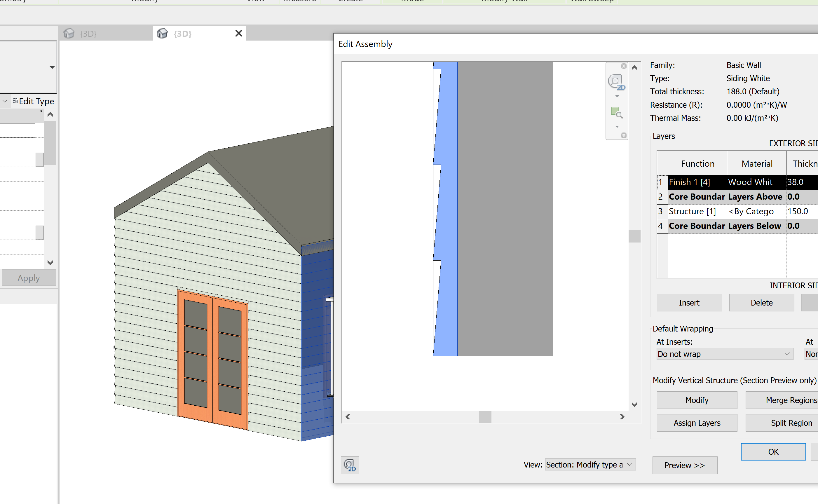The width and height of the screenshot is (818, 504).
Task: Click Apply in the Properties palette
Action: (x=28, y=278)
